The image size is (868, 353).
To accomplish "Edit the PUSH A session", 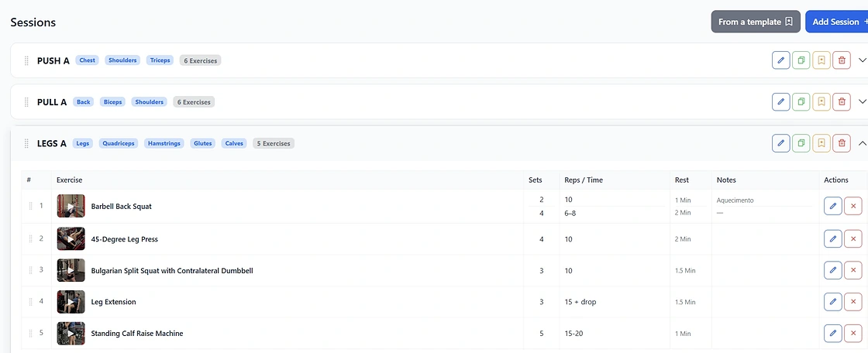I will tap(780, 60).
